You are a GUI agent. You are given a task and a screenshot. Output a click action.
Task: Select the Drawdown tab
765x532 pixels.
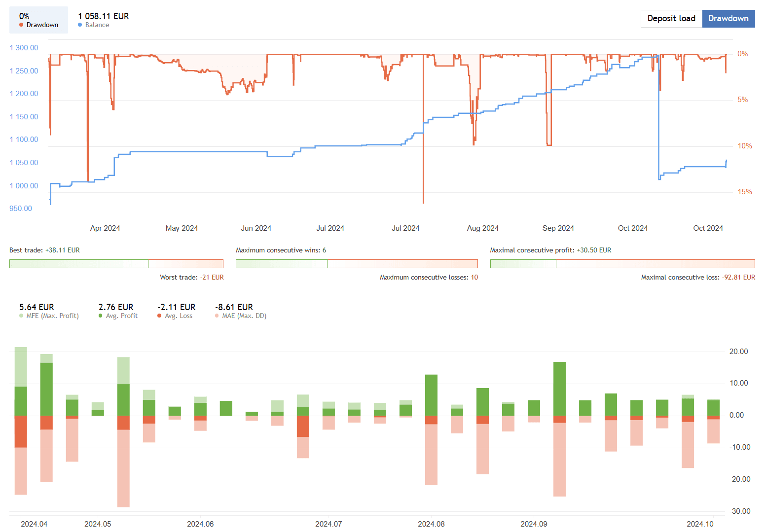(x=729, y=18)
